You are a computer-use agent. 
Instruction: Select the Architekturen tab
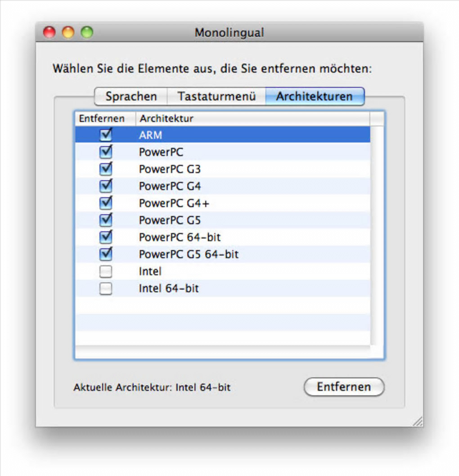pos(314,97)
